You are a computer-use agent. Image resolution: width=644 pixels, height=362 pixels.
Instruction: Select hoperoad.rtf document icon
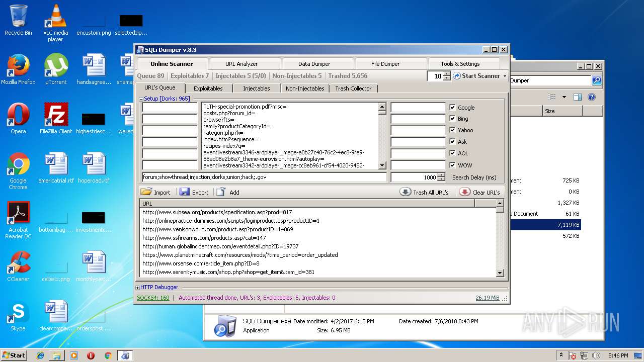coord(94,168)
